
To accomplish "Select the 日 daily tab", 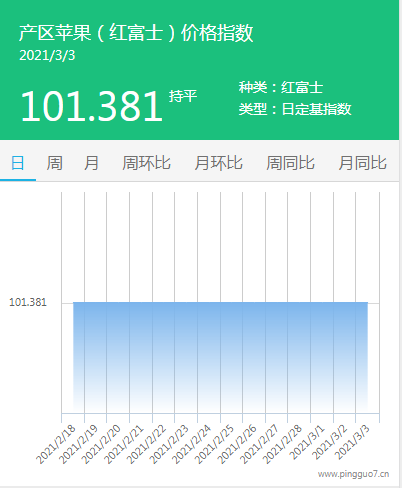I will (x=18, y=163).
